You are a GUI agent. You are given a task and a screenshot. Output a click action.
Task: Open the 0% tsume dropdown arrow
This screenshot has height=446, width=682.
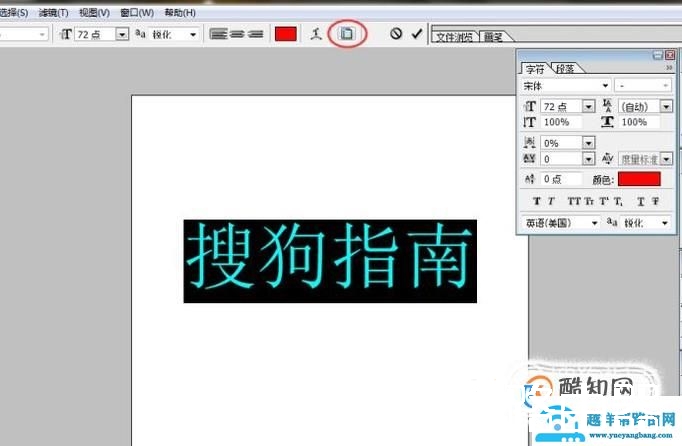588,143
